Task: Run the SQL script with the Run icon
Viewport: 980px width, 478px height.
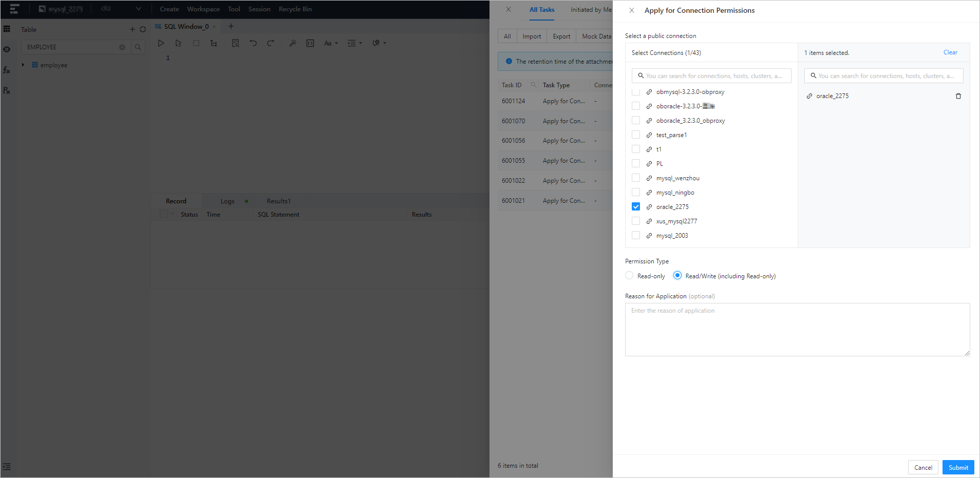Action: pos(161,43)
